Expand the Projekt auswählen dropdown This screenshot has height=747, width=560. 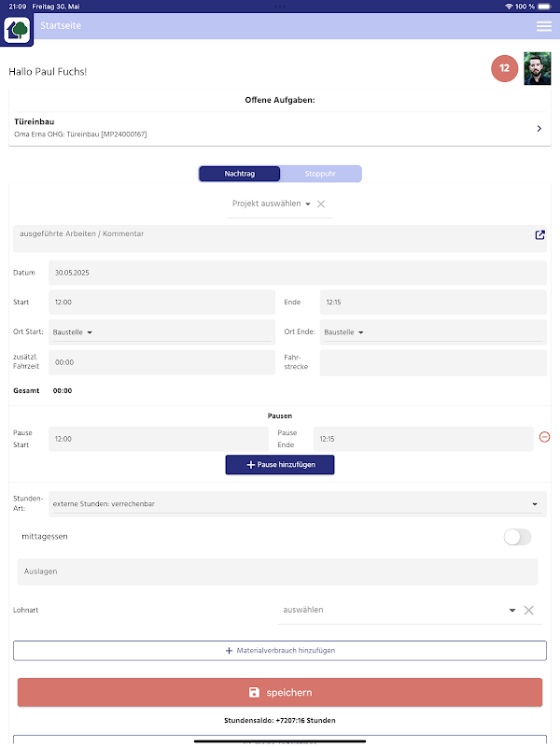272,204
